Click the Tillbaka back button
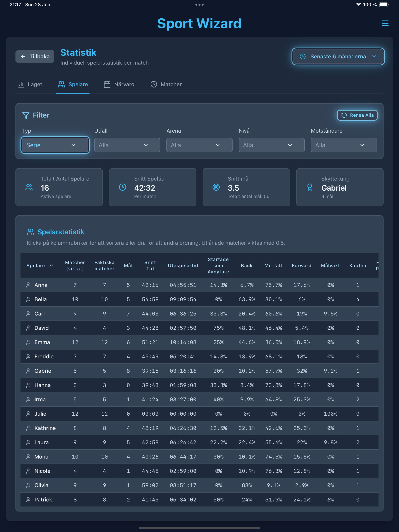The height and width of the screenshot is (532, 399). tap(35, 56)
